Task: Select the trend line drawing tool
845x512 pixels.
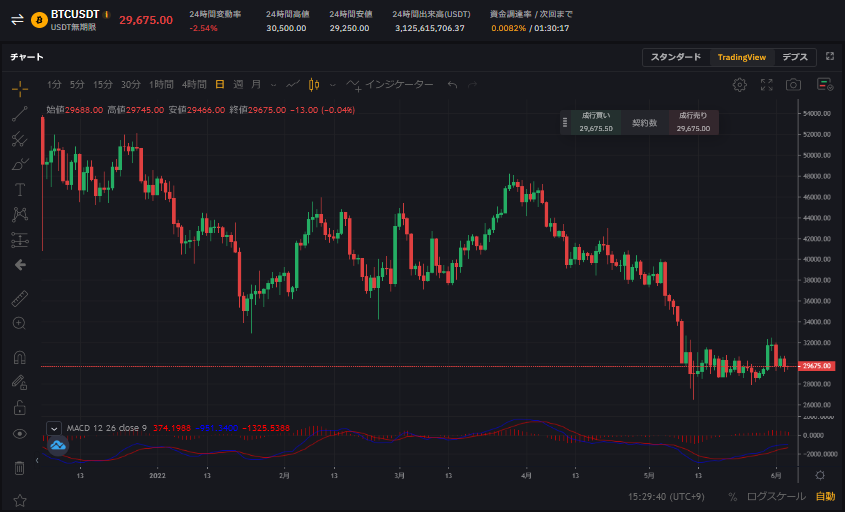Action: (19, 113)
